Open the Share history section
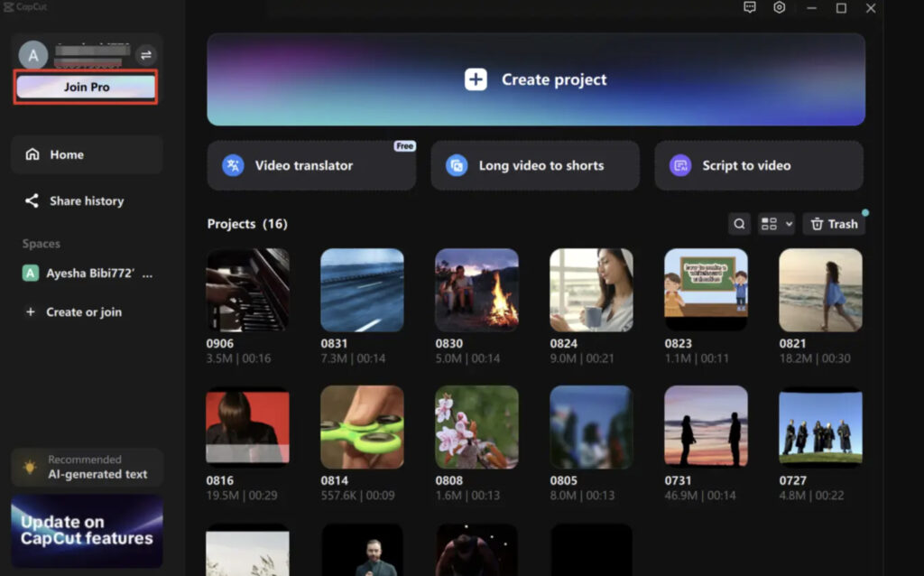 (x=86, y=200)
